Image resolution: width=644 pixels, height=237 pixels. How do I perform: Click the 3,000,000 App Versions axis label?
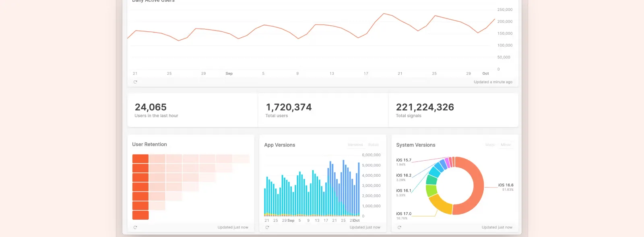pyautogui.click(x=371, y=186)
